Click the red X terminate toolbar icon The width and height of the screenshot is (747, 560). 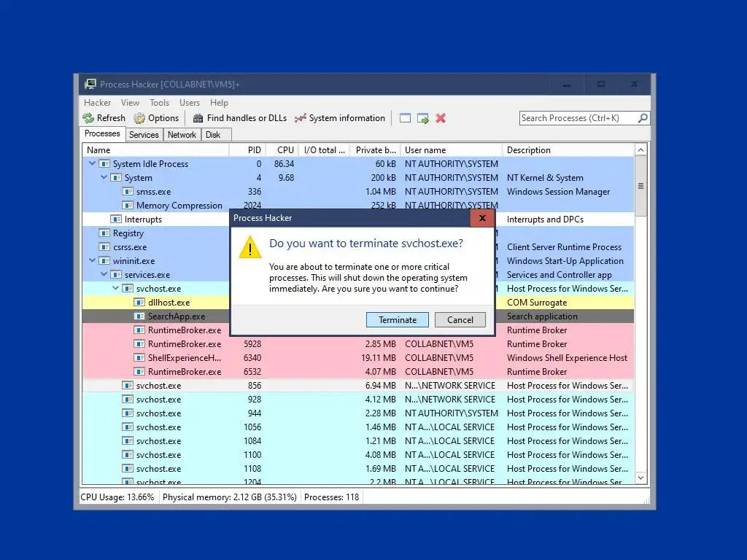pyautogui.click(x=441, y=118)
